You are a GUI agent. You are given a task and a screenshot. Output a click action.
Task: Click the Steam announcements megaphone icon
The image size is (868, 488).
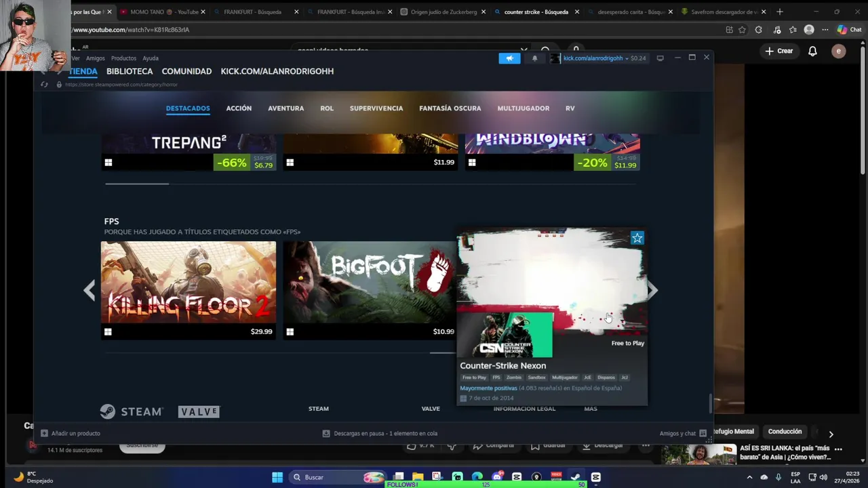click(x=509, y=58)
